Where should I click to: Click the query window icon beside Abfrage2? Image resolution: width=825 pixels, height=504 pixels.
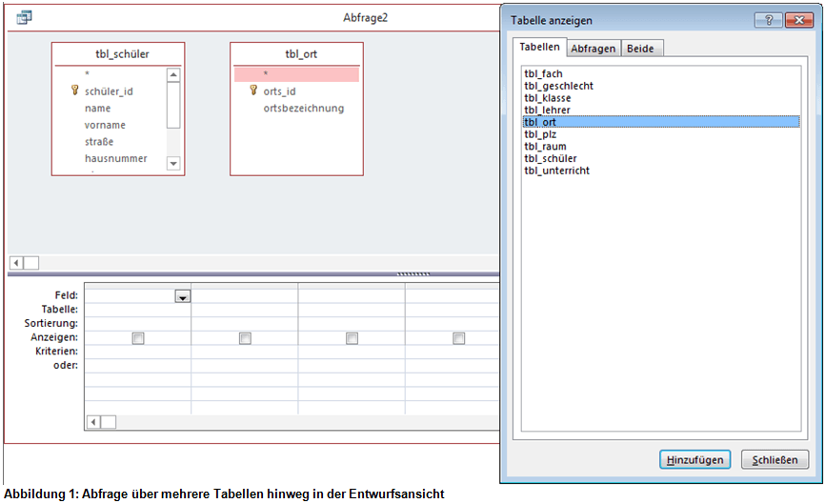[x=25, y=17]
